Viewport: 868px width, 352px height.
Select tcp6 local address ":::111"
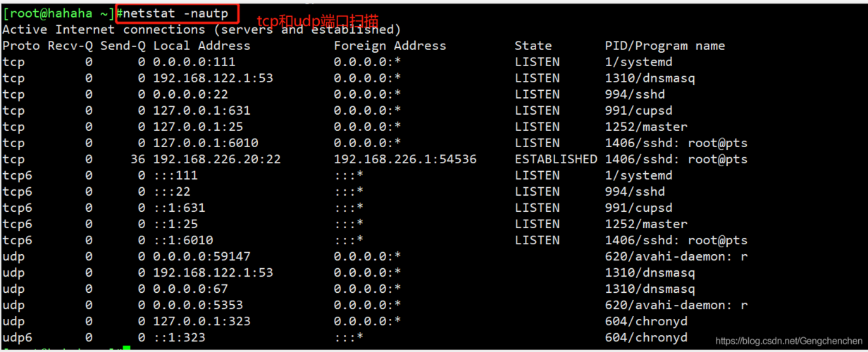[175, 175]
